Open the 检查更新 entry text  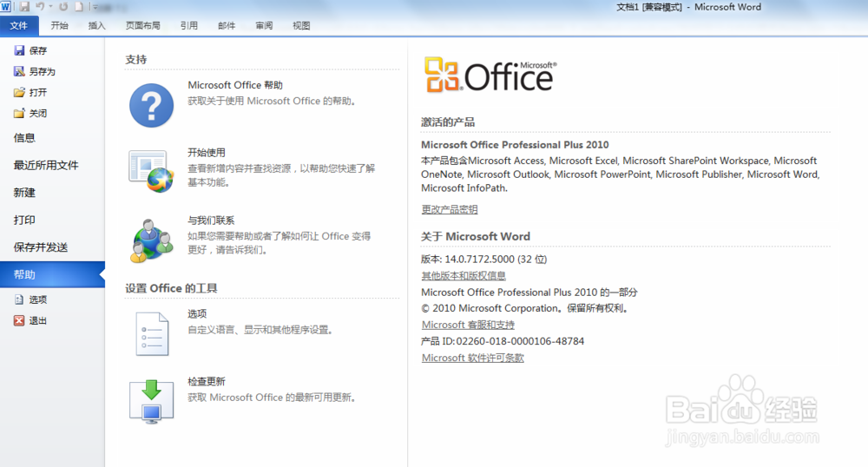207,381
